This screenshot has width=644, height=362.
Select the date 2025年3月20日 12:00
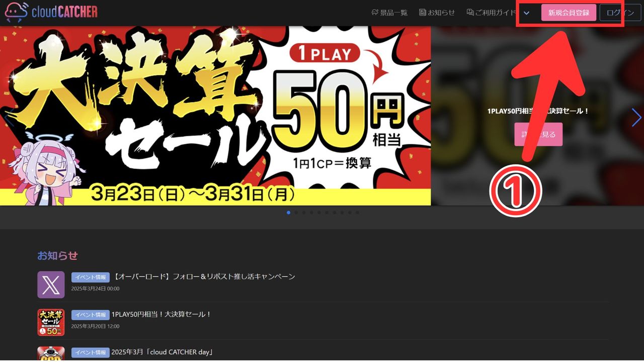(x=95, y=326)
